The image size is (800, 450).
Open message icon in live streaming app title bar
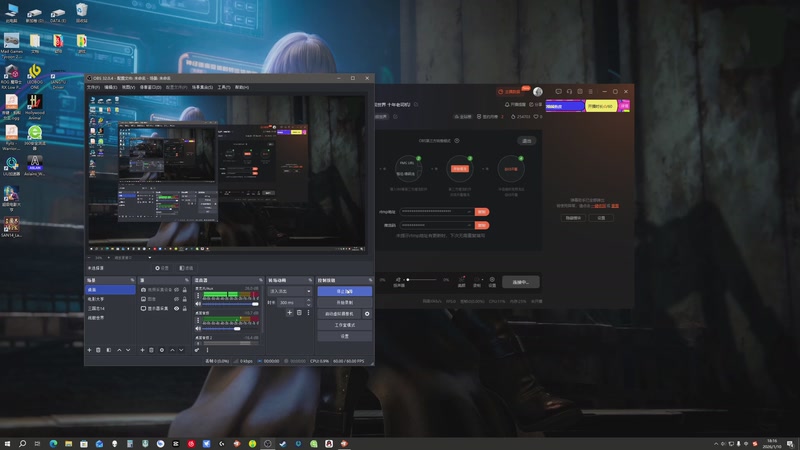559,91
